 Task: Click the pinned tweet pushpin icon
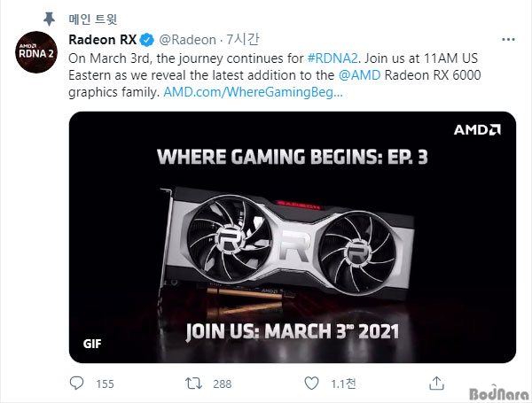tap(49, 19)
